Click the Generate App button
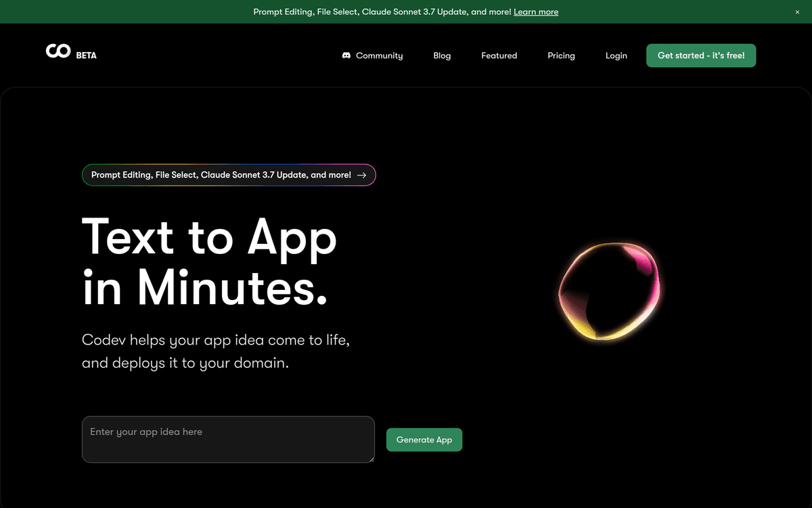This screenshot has width=812, height=508. point(424,440)
